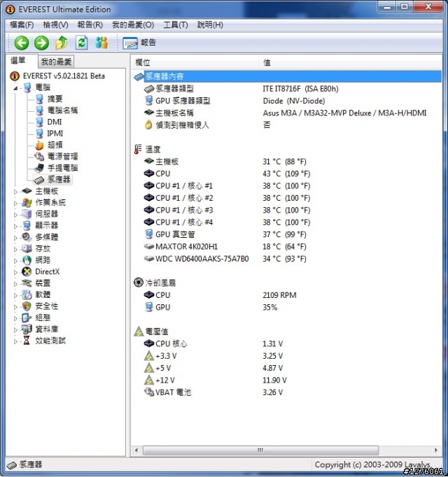Expand the 網路 tree node
448x477 pixels.
coord(15,261)
